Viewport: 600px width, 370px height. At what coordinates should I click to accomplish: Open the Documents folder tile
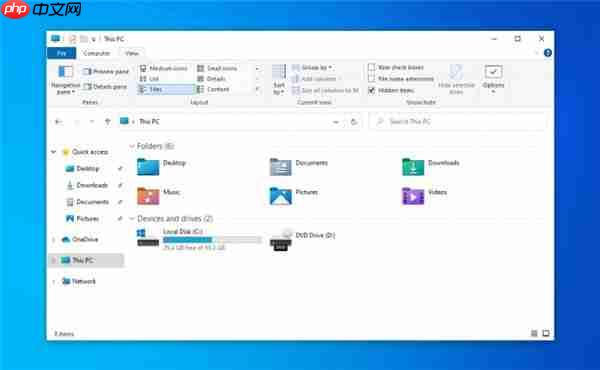pos(299,166)
